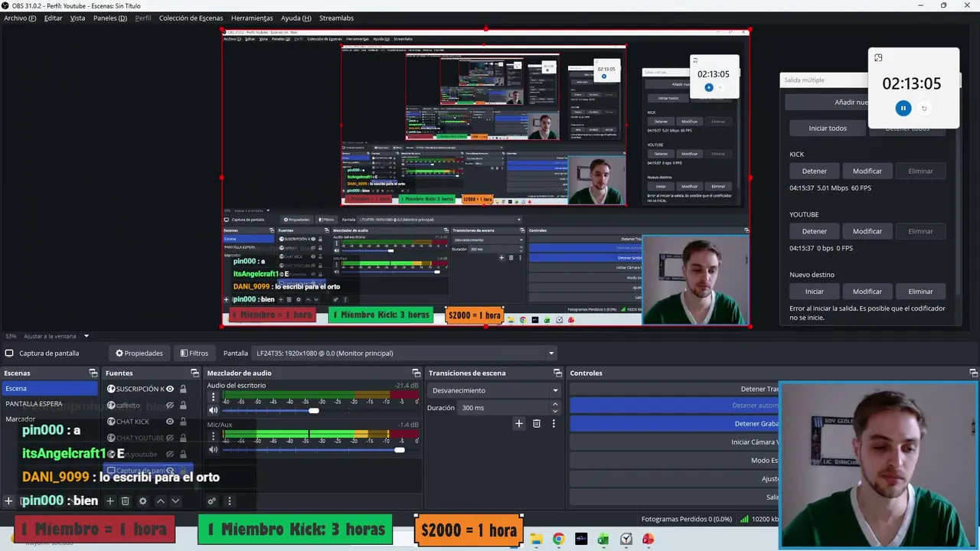Click the Filtros button
The width and height of the screenshot is (980, 551).
[x=194, y=353]
